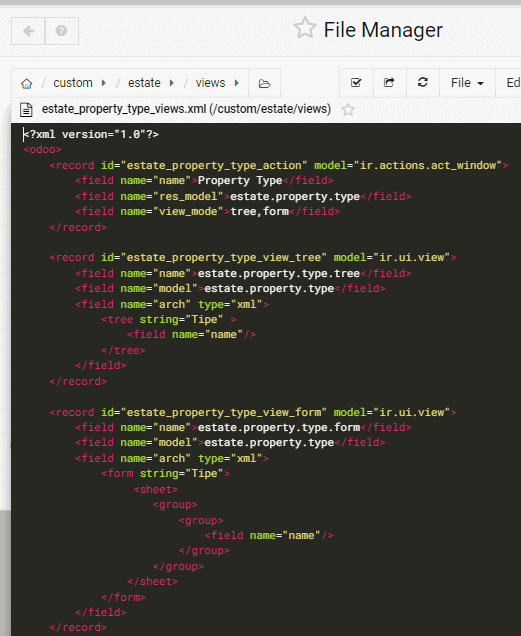The width and height of the screenshot is (521, 636).
Task: Add File Manager page to favorites star
Action: click(x=305, y=28)
